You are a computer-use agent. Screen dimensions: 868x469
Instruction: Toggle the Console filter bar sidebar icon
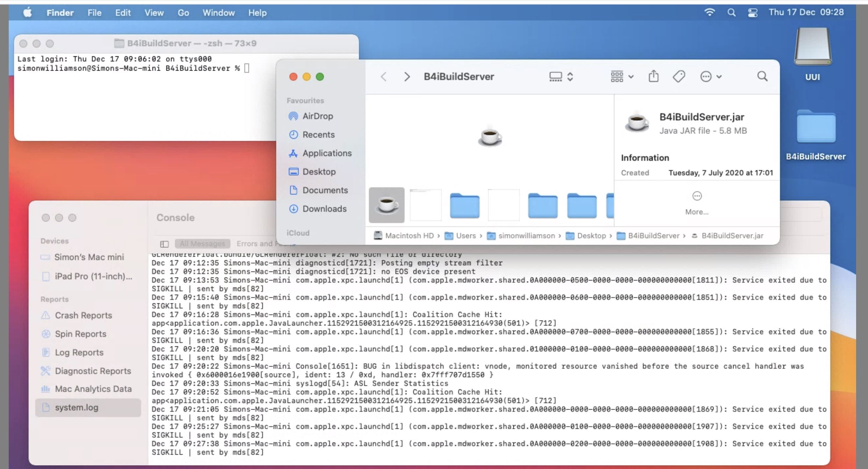tap(164, 244)
